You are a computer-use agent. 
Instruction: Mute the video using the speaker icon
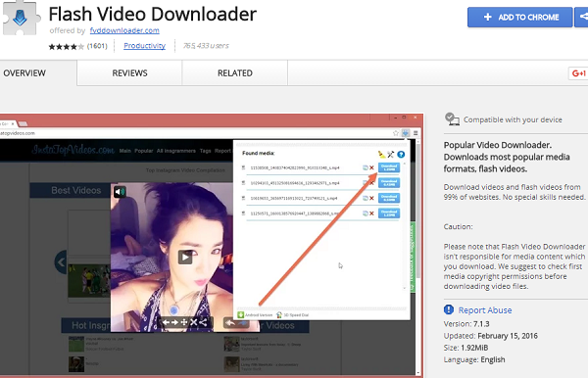click(120, 192)
